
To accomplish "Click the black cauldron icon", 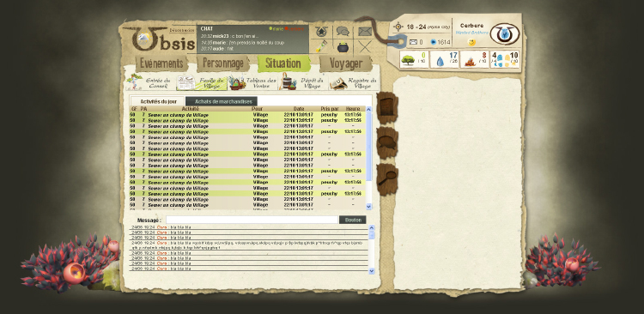I will pyautogui.click(x=343, y=47).
